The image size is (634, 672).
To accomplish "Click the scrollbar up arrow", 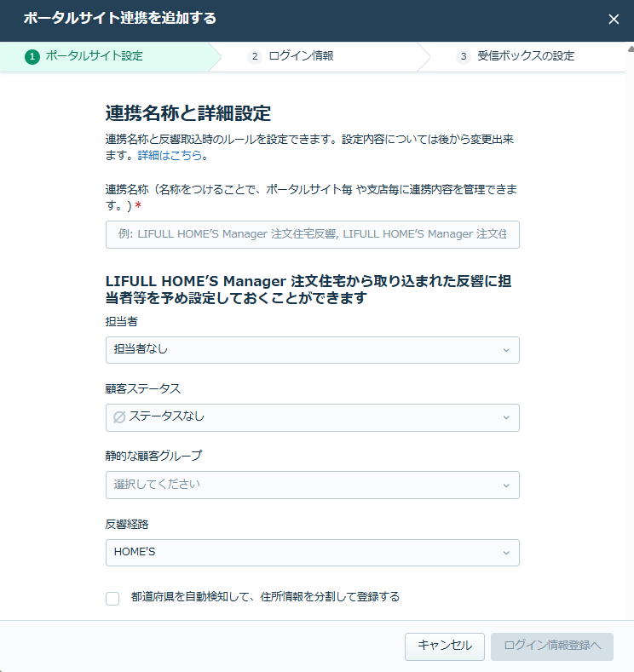I will tap(631, 49).
